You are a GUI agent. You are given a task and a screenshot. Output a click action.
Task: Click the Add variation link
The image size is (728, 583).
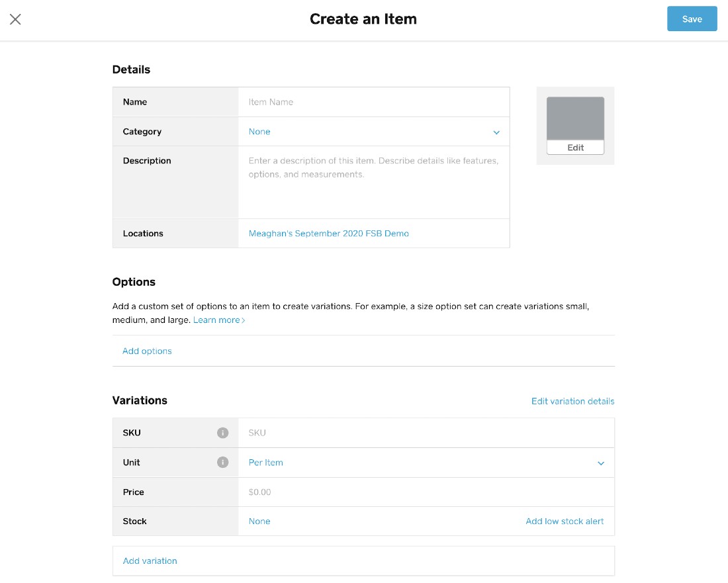click(150, 561)
